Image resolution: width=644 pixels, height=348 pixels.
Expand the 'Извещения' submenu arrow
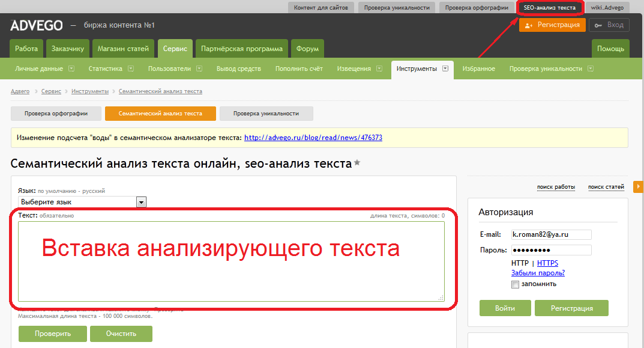(379, 69)
